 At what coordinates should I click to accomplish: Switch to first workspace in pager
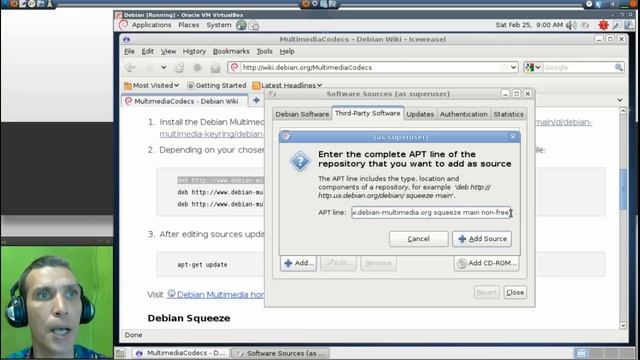coord(581,353)
